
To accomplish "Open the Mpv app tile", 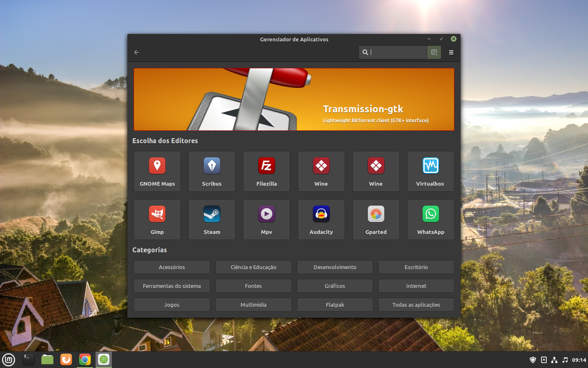I will click(x=266, y=219).
